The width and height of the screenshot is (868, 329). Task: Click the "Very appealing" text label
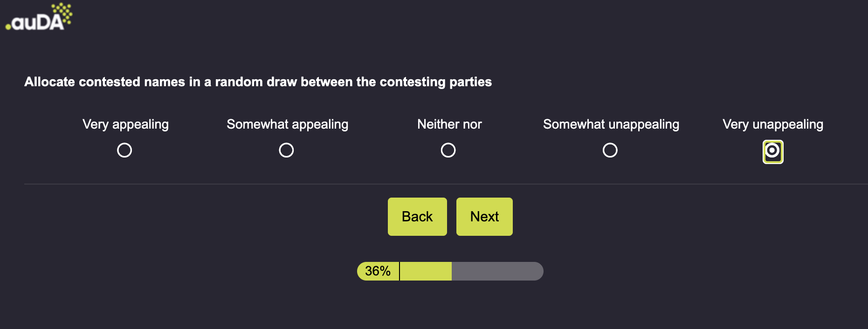pos(125,124)
